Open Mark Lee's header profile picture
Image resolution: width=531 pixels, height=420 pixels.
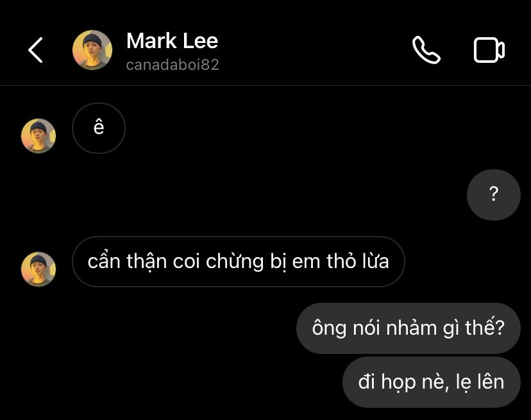pyautogui.click(x=92, y=50)
